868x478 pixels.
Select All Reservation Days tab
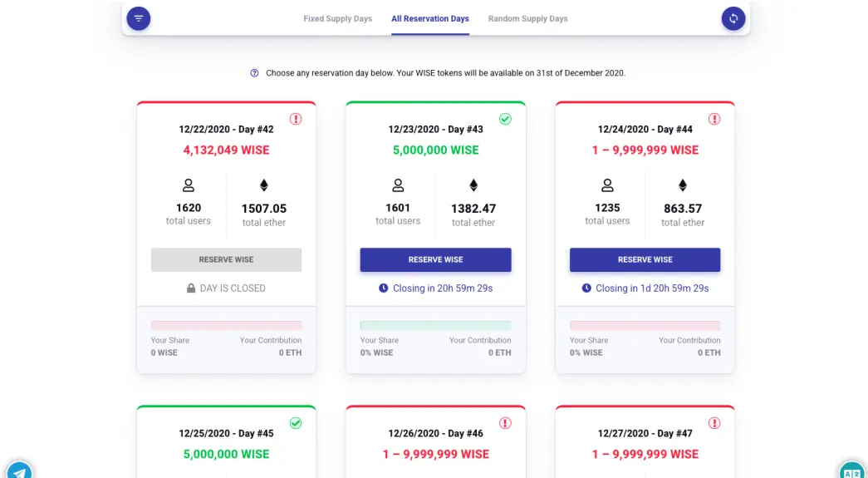430,19
